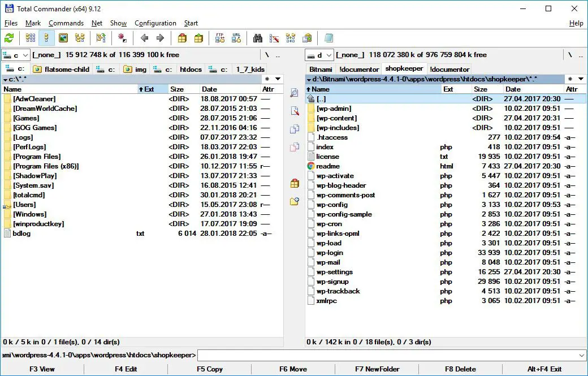Click the Copy files icon between panels
Screen dimensions: 588x376
point(295,129)
